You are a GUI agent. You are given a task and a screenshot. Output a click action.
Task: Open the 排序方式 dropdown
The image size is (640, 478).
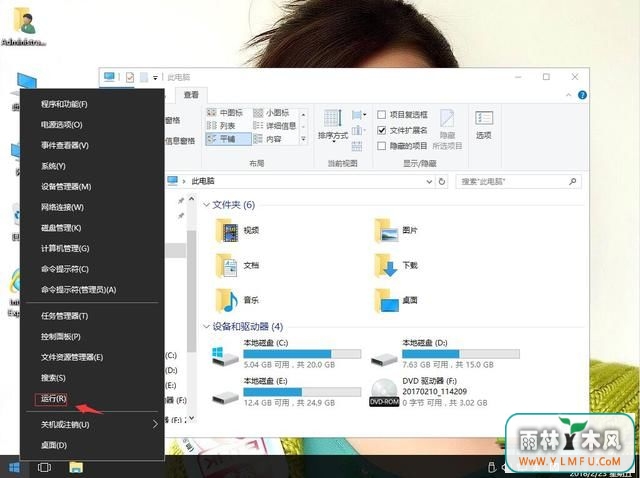click(333, 126)
